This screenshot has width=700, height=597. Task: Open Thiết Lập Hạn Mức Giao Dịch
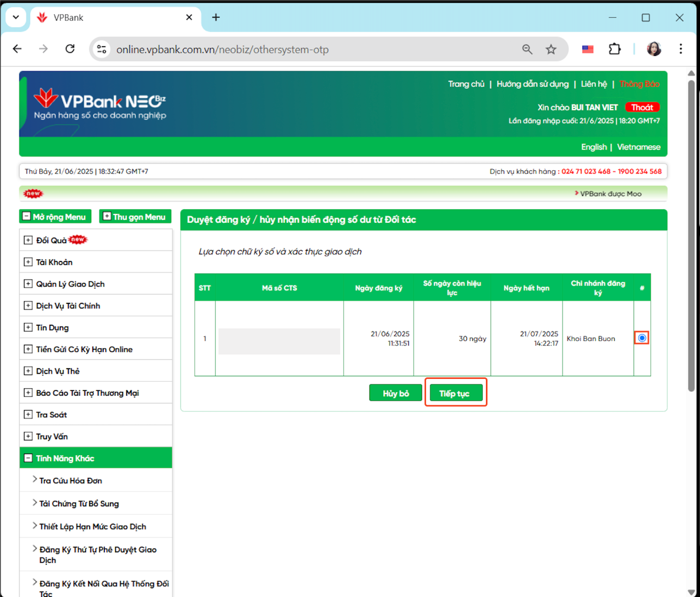[92, 526]
